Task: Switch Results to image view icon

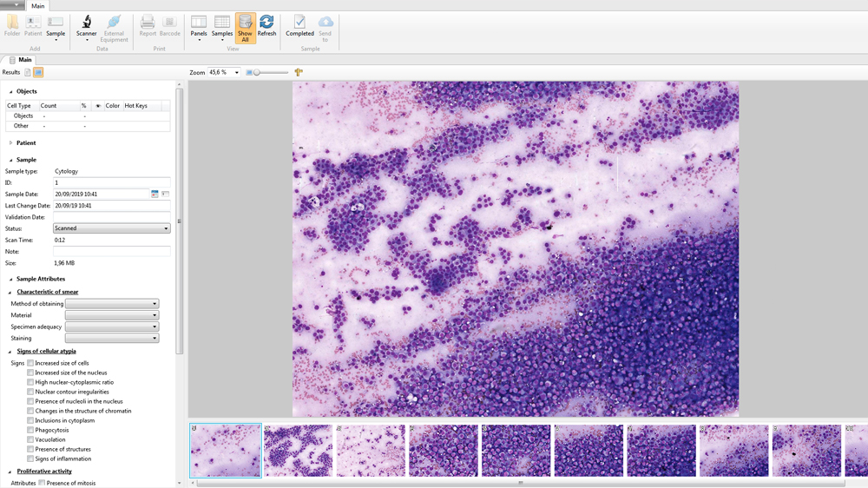Action: 38,73
